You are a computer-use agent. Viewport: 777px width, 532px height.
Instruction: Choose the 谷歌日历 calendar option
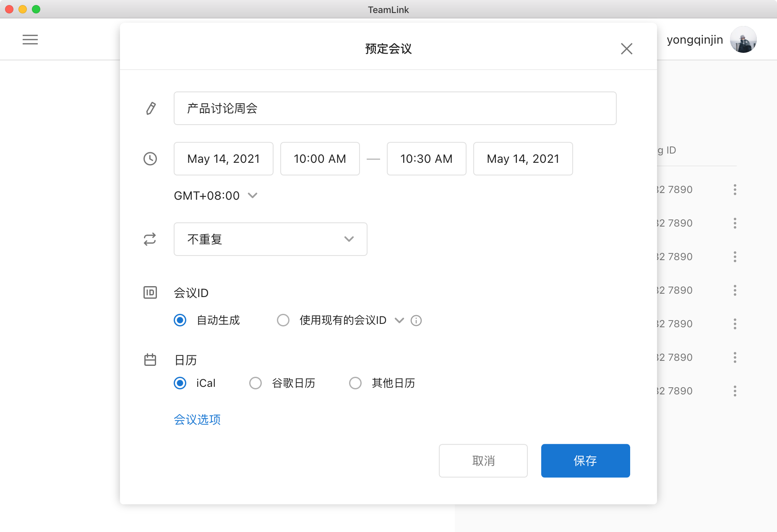tap(256, 383)
